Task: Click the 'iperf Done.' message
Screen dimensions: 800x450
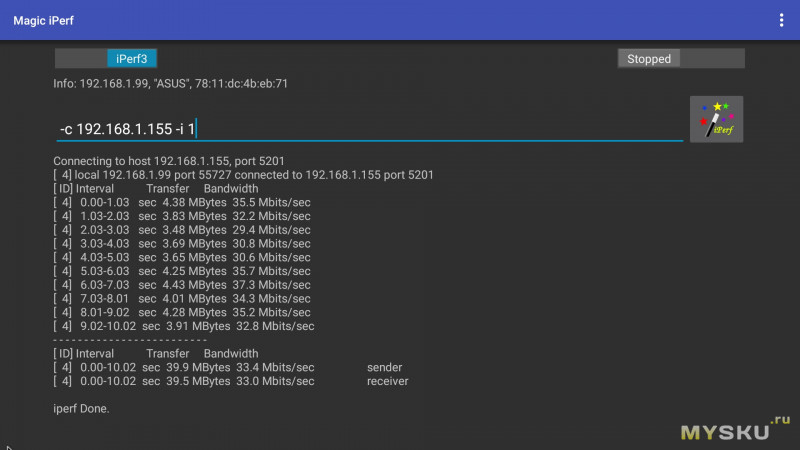Action: click(x=81, y=409)
